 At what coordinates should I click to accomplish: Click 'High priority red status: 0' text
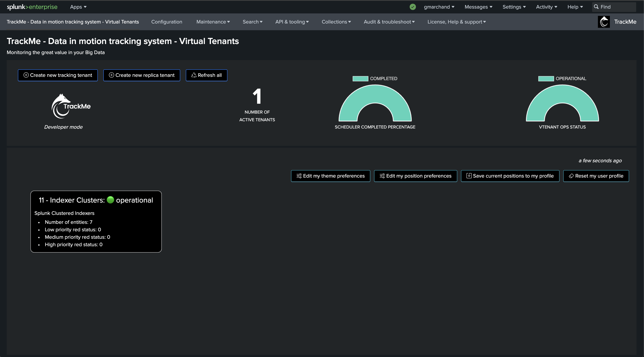coord(74,245)
